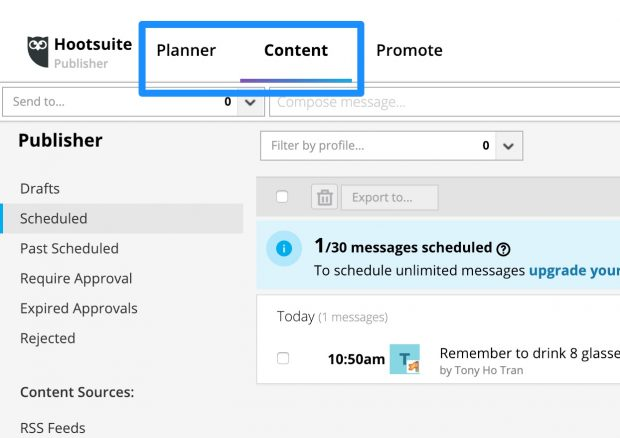This screenshot has height=438, width=620.
Task: Open the Content tab
Action: (x=296, y=50)
